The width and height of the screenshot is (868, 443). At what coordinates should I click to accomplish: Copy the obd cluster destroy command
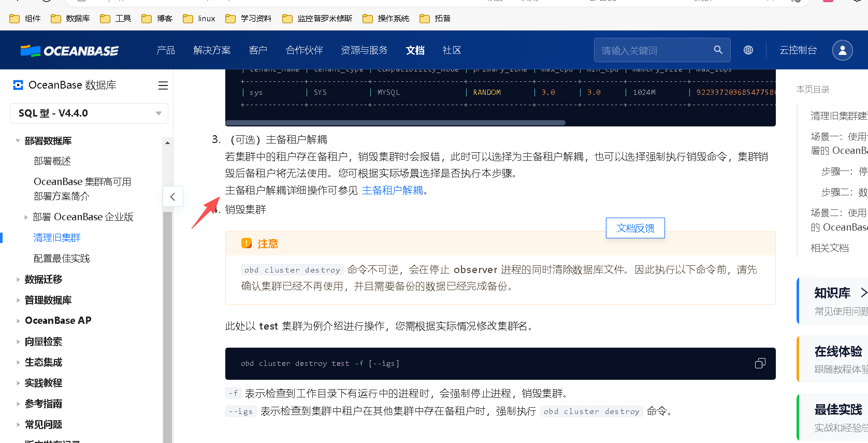[760, 364]
